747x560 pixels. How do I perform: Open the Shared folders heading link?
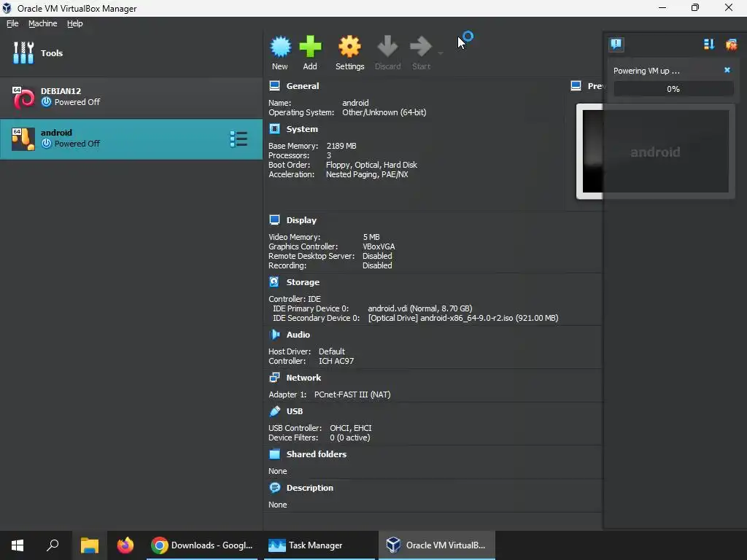coord(317,454)
